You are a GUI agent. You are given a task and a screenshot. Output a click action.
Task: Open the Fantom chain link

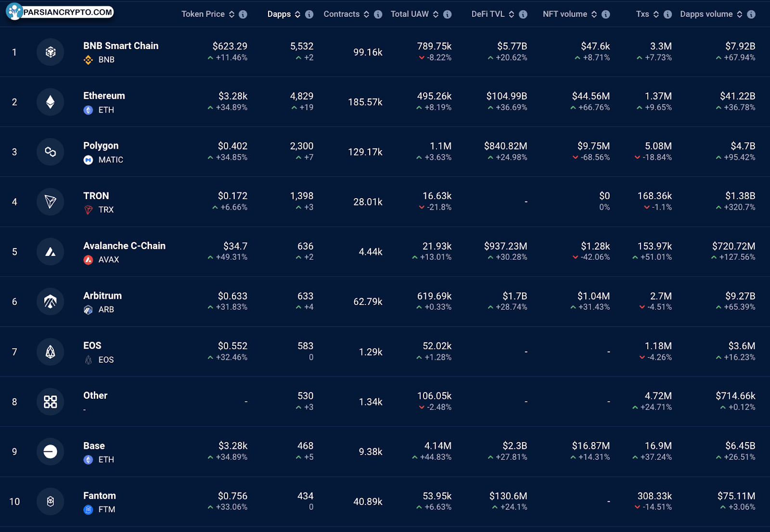(x=100, y=495)
